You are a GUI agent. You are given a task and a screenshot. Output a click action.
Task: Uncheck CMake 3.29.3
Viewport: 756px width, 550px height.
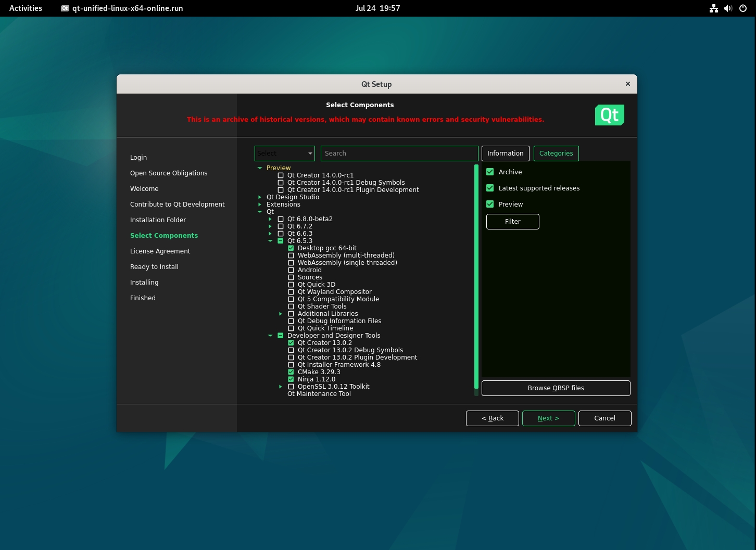pyautogui.click(x=291, y=372)
